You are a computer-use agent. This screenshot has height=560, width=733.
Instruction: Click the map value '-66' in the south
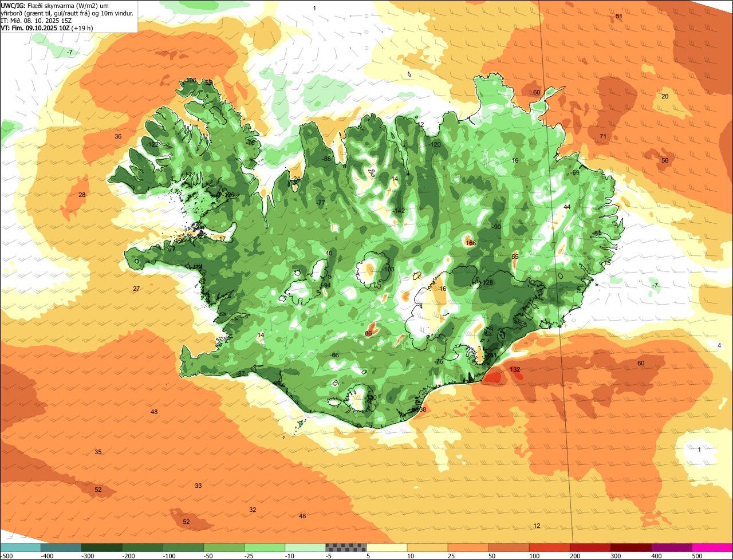[334, 356]
